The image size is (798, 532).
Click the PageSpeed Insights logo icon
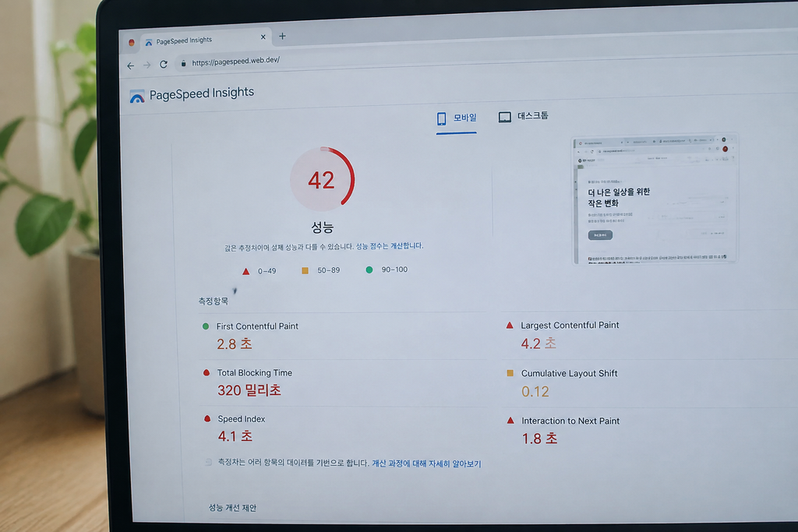[x=137, y=96]
